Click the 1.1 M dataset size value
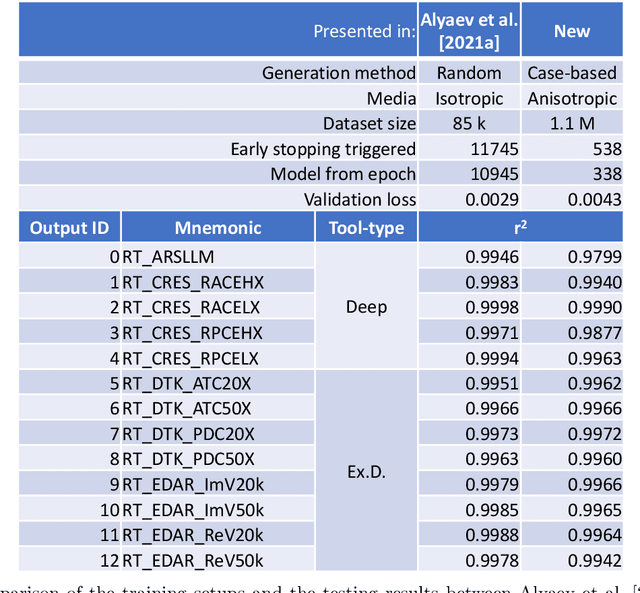Viewport: 640px width, 593px height. (x=572, y=123)
